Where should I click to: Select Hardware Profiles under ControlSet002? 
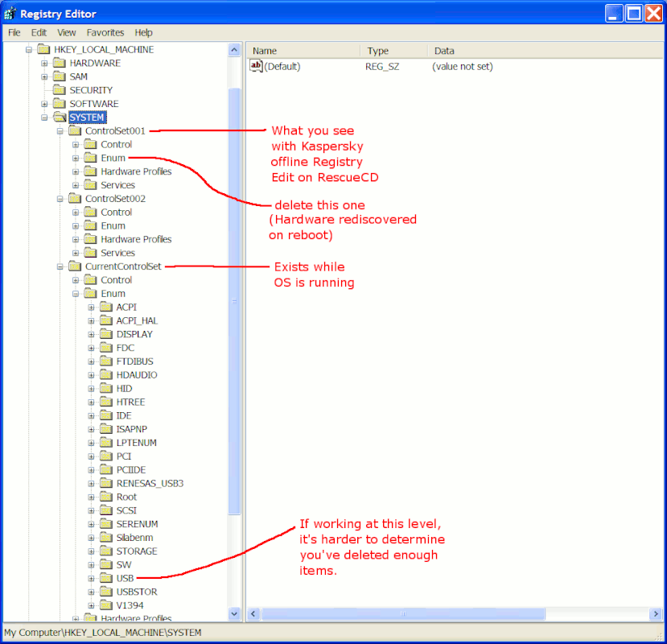click(136, 239)
